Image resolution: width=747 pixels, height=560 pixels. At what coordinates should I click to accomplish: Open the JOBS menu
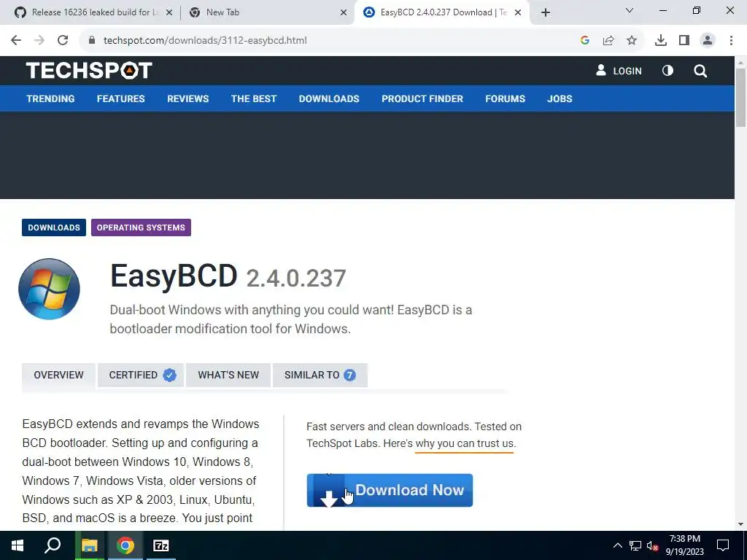pyautogui.click(x=560, y=98)
